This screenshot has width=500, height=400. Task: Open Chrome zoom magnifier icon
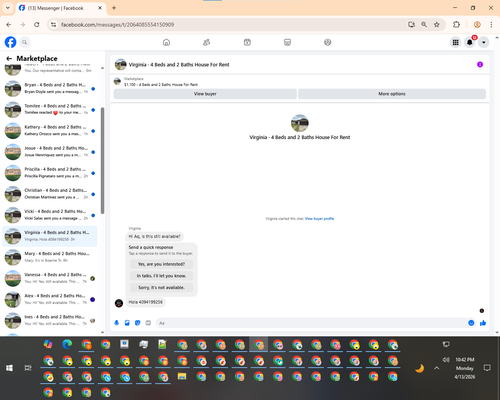(x=424, y=25)
